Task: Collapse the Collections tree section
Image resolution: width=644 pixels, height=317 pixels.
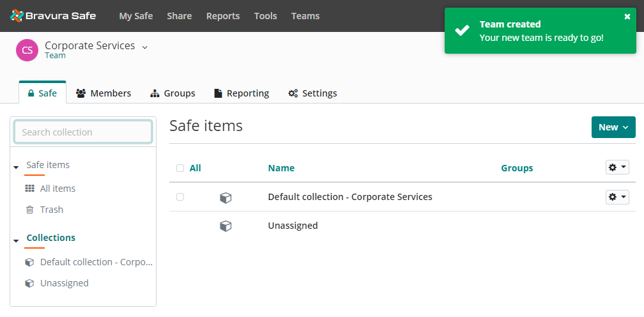Action: click(16, 240)
